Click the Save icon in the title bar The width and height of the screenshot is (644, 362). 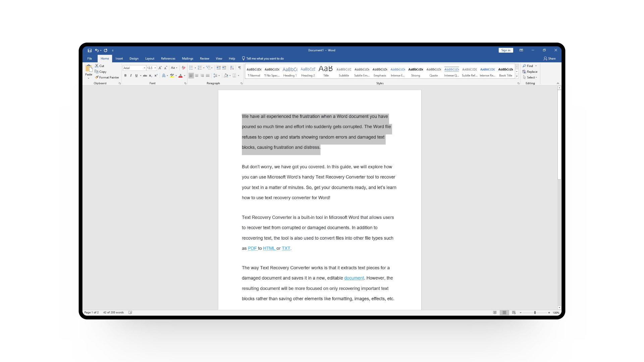point(90,50)
